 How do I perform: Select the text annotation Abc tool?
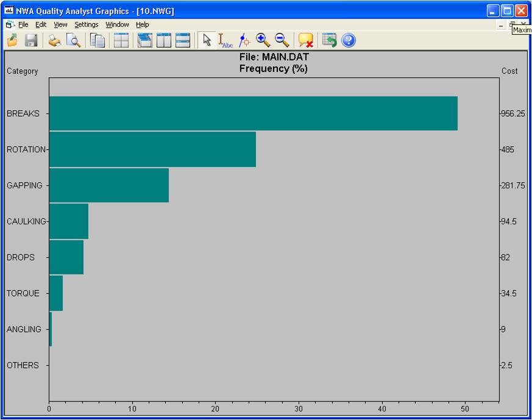pyautogui.click(x=225, y=40)
